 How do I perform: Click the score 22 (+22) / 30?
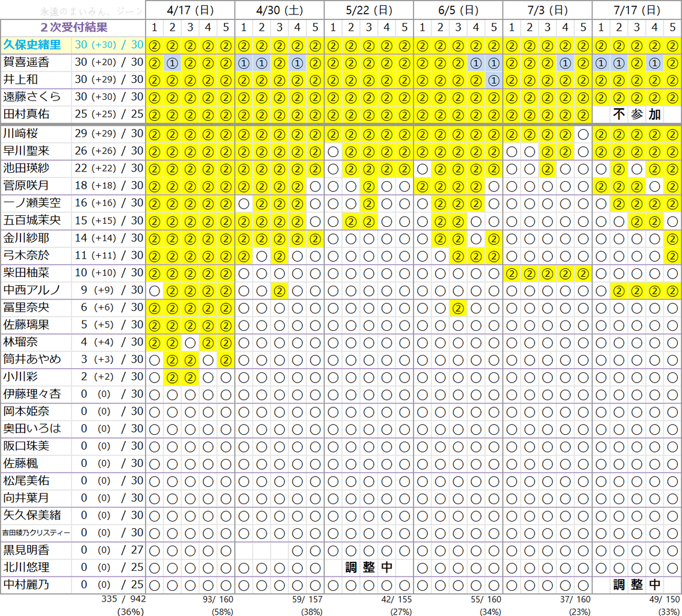(109, 168)
